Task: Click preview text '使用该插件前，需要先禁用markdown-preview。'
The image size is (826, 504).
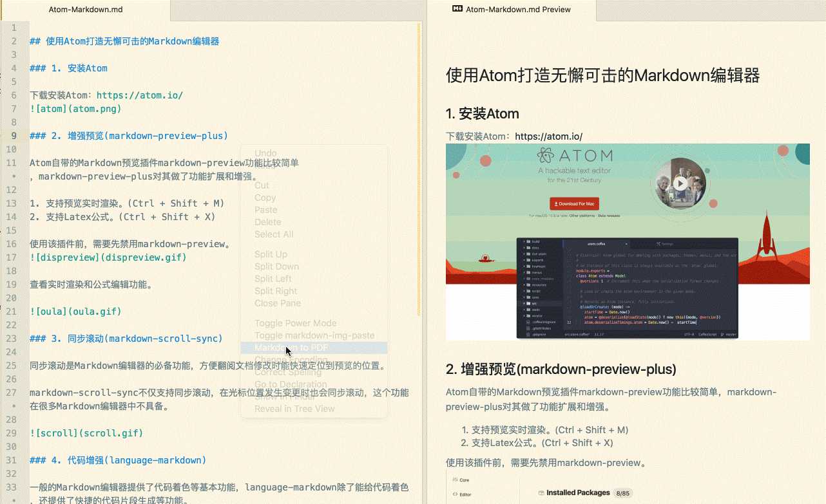Action: tap(546, 463)
